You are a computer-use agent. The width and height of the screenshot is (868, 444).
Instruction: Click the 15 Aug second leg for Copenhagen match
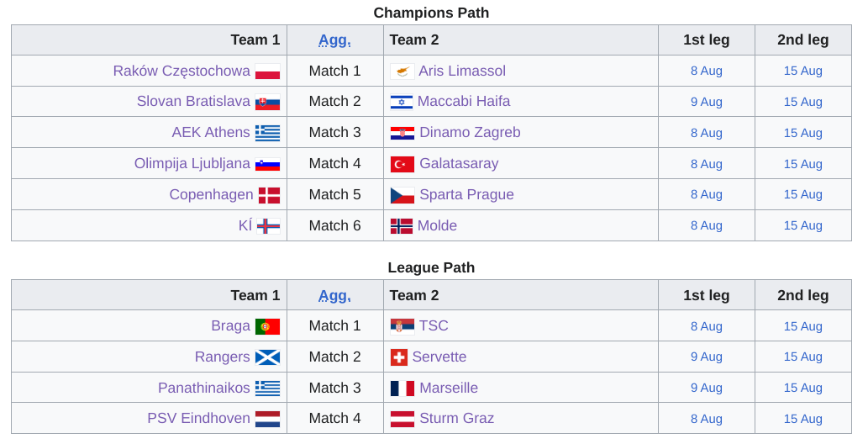coord(803,194)
